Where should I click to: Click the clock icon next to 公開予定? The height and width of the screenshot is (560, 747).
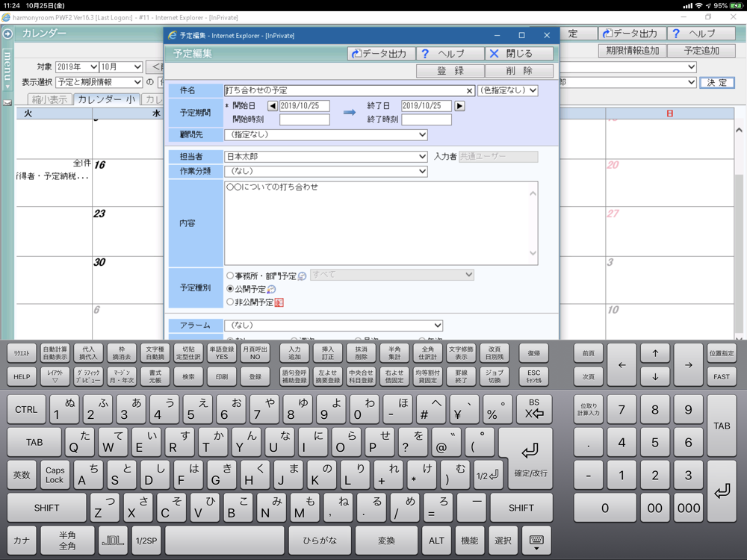tap(271, 289)
